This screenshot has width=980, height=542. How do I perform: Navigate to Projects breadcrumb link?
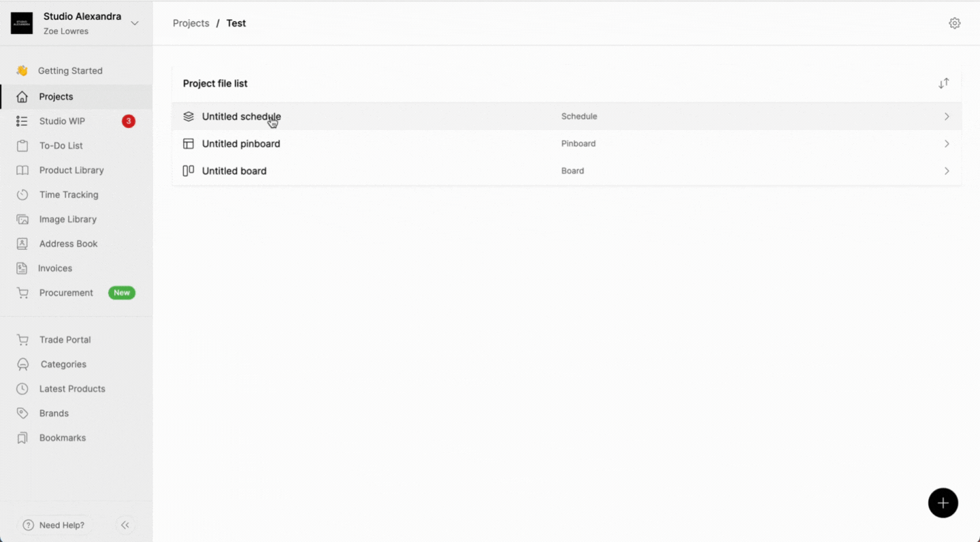(x=191, y=23)
